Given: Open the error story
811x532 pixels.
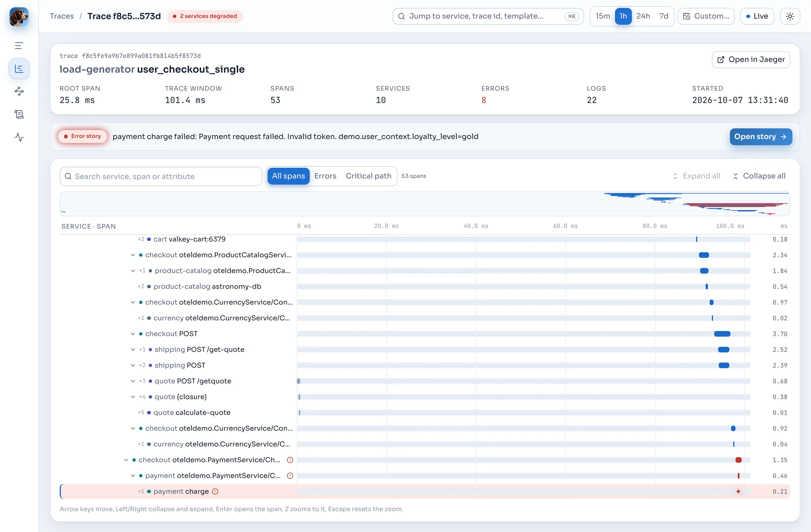Looking at the screenshot, I should tap(761, 137).
